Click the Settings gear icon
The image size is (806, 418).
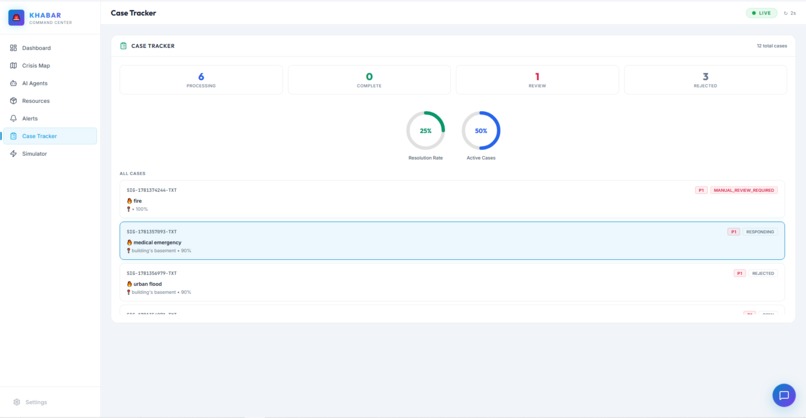click(16, 402)
